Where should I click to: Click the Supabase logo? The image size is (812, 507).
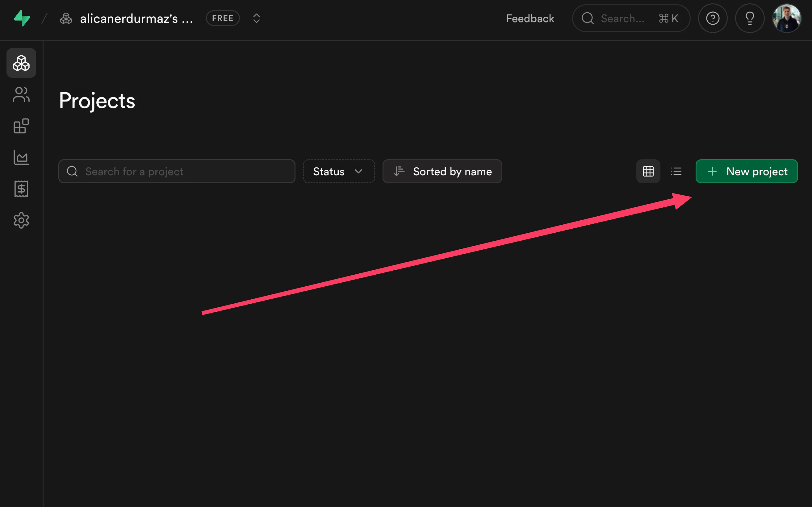pyautogui.click(x=21, y=18)
